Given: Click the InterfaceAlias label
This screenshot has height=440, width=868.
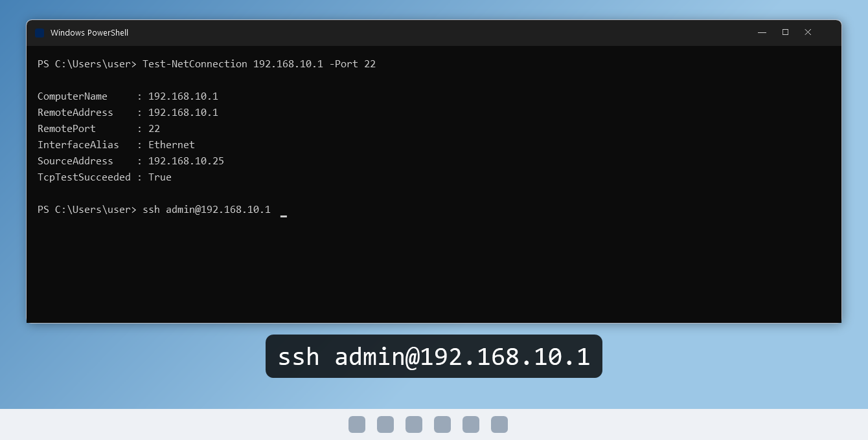Looking at the screenshot, I should tap(78, 145).
